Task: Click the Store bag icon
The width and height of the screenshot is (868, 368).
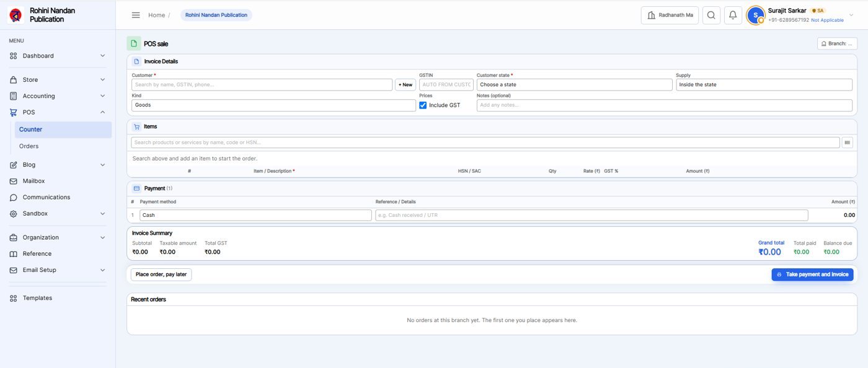Action: pyautogui.click(x=14, y=80)
